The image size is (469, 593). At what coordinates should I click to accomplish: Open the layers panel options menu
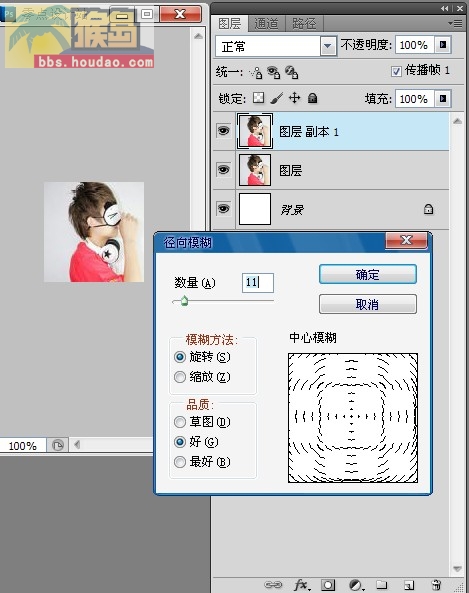[x=455, y=23]
